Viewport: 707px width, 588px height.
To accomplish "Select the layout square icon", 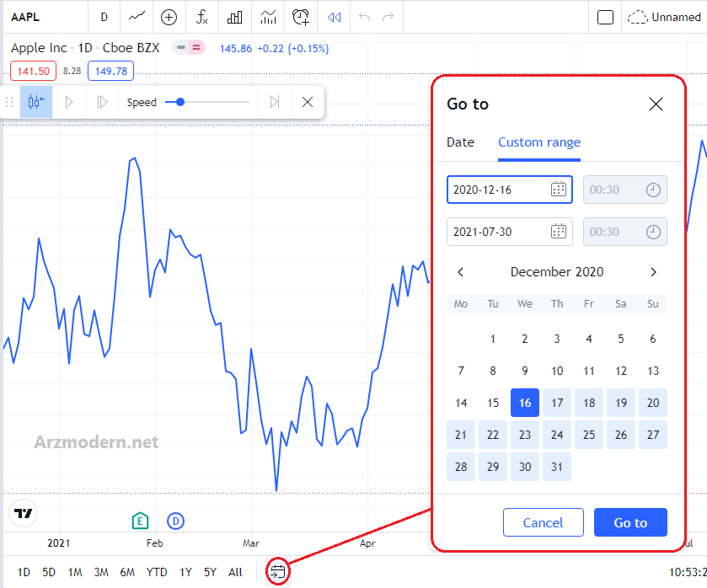I will coord(605,17).
